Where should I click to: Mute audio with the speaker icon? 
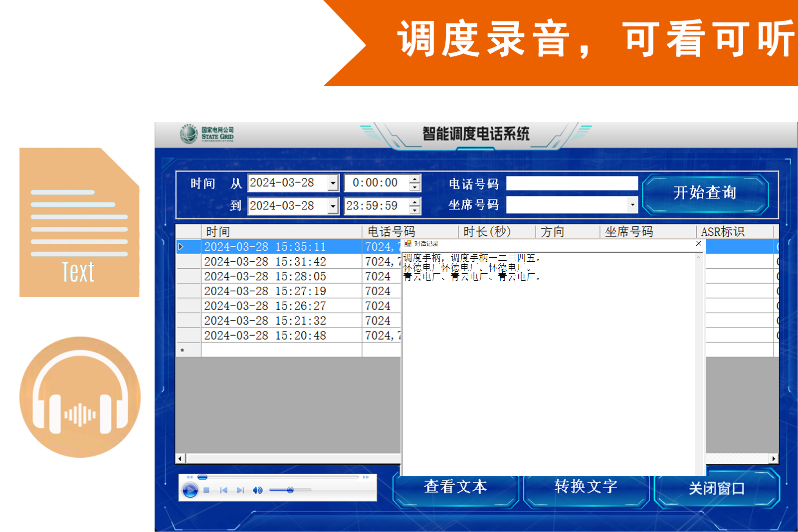(257, 491)
